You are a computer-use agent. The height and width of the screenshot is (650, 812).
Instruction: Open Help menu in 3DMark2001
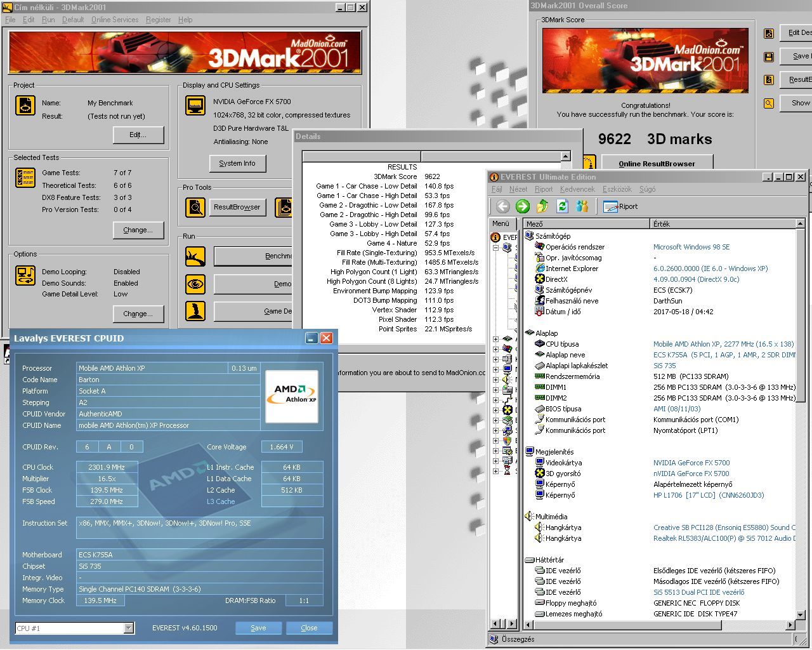point(185,20)
